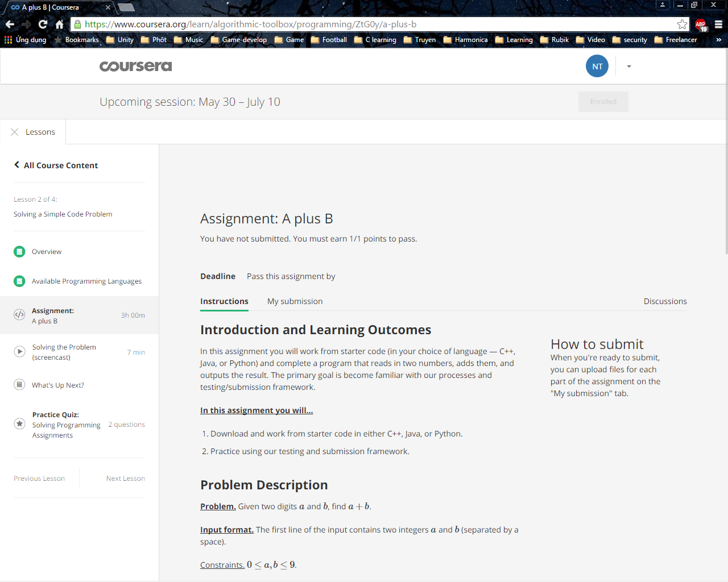Image resolution: width=728 pixels, height=582 pixels.
Task: Click the Lesson 2 of 4 label
Action: pyautogui.click(x=35, y=199)
